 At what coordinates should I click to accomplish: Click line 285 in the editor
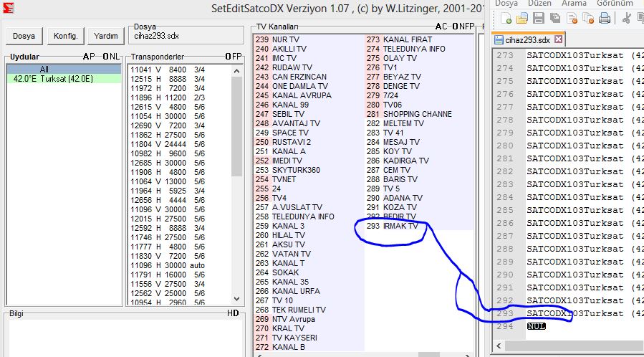585,210
